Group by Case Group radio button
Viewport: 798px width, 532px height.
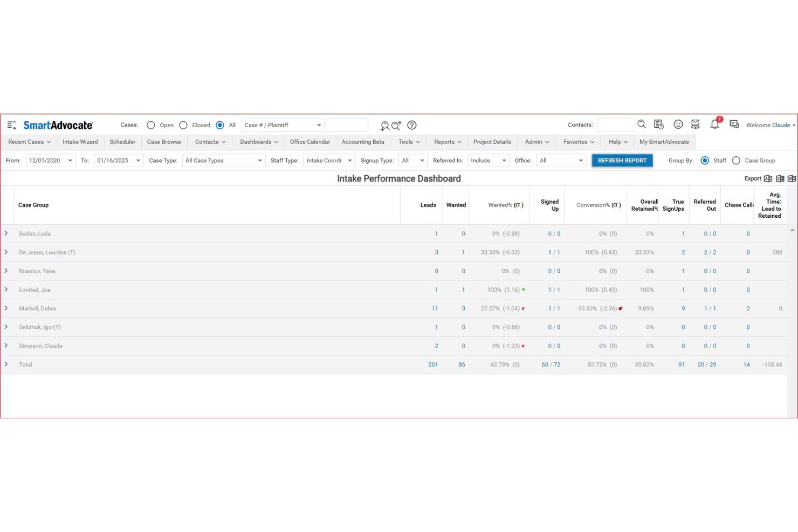[736, 161]
